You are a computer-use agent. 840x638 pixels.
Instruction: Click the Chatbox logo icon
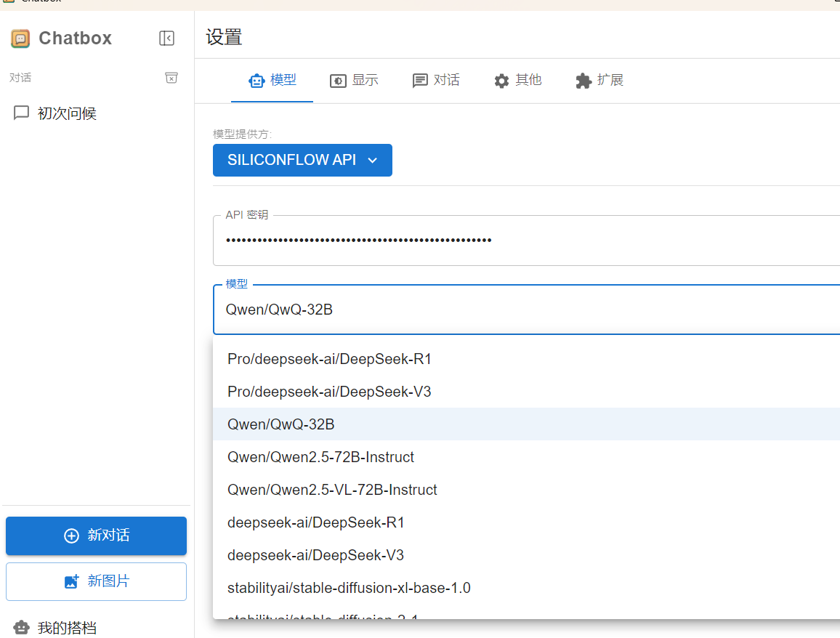pos(20,39)
